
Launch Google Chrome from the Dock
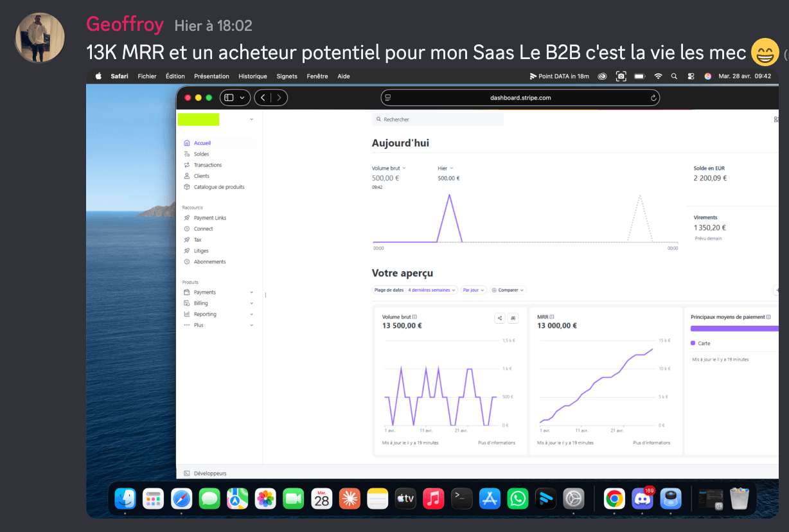614,498
